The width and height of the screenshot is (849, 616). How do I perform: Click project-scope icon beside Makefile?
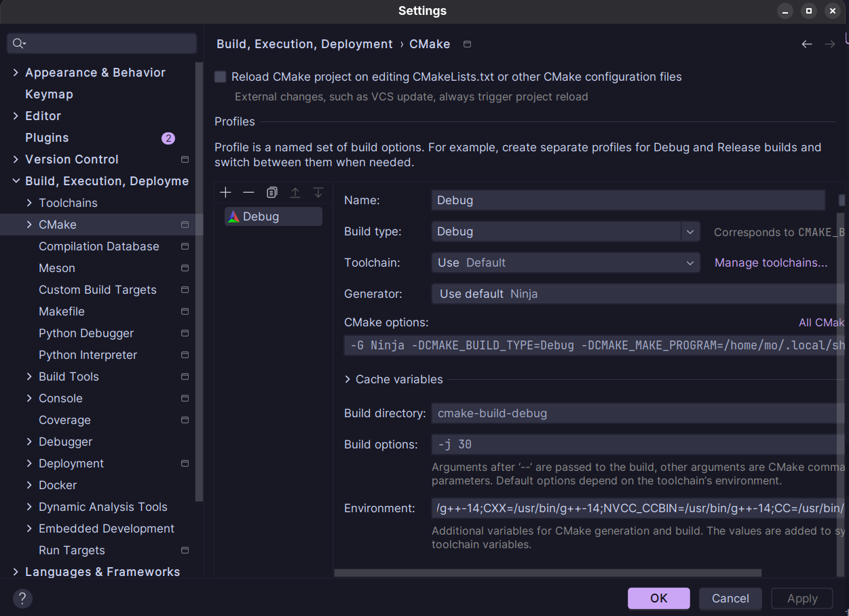click(185, 311)
